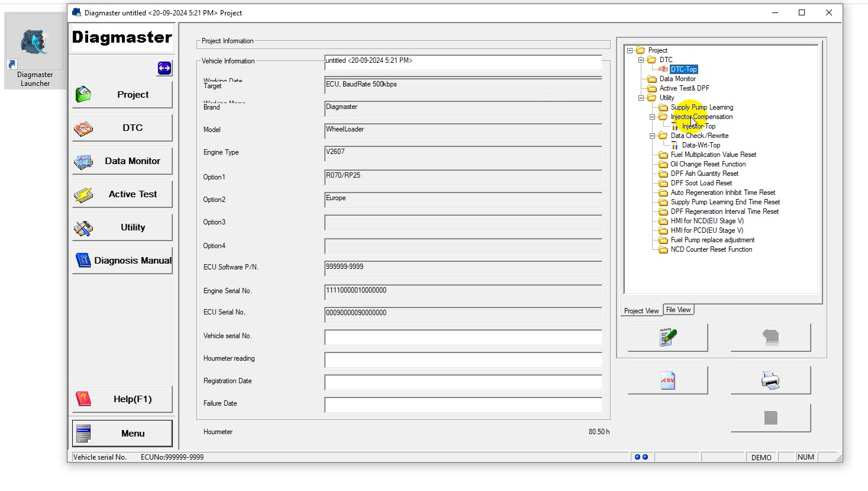
Task: Click the Engine Serial No. field
Action: (x=463, y=293)
